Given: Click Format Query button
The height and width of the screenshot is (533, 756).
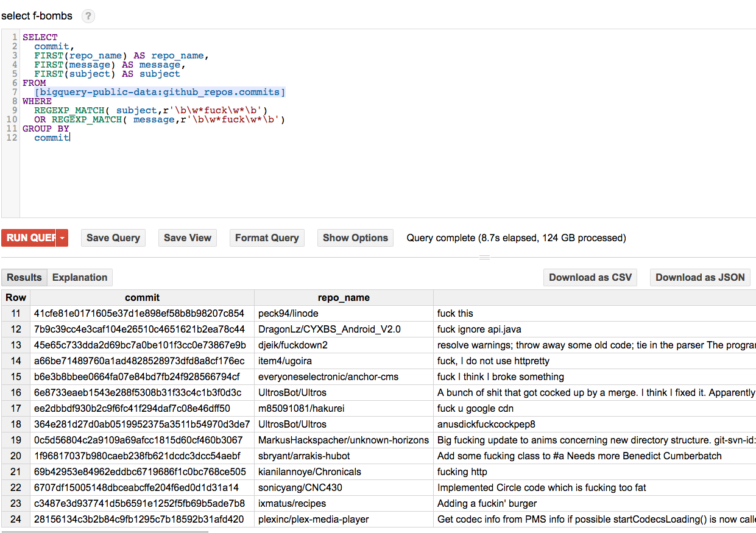Looking at the screenshot, I should 267,238.
